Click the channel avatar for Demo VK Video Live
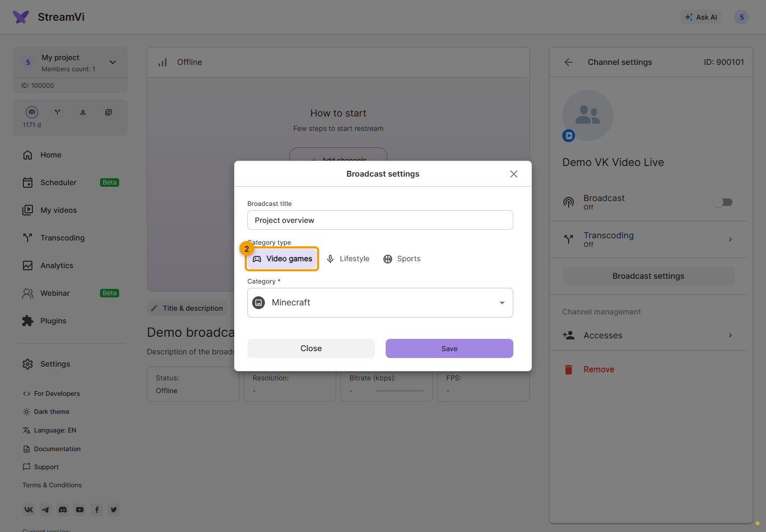 (x=588, y=115)
